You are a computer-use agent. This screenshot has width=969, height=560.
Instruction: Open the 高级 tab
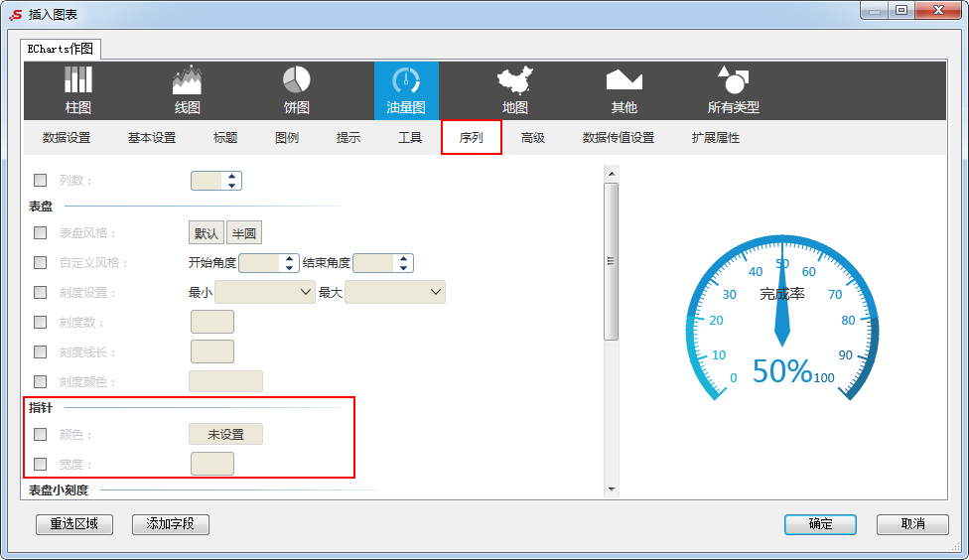click(533, 137)
